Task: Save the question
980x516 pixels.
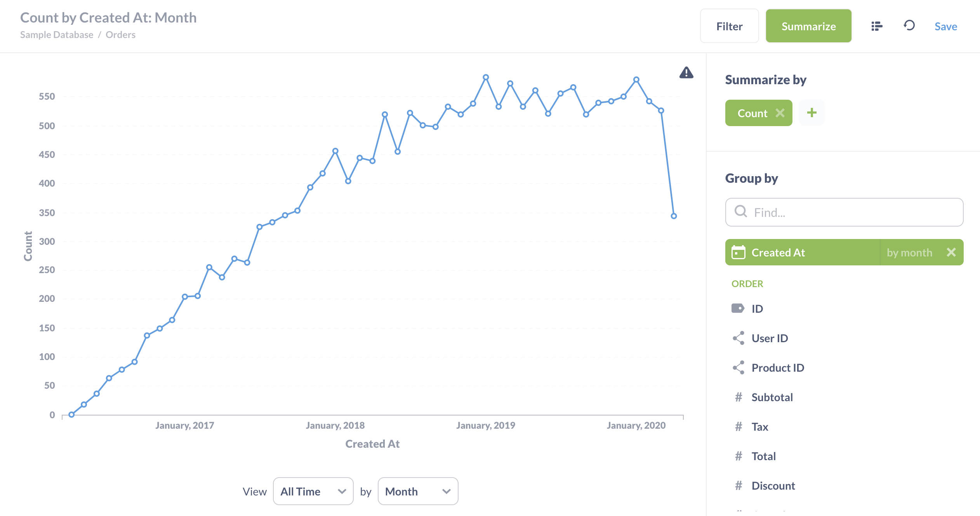Action: [x=945, y=26]
